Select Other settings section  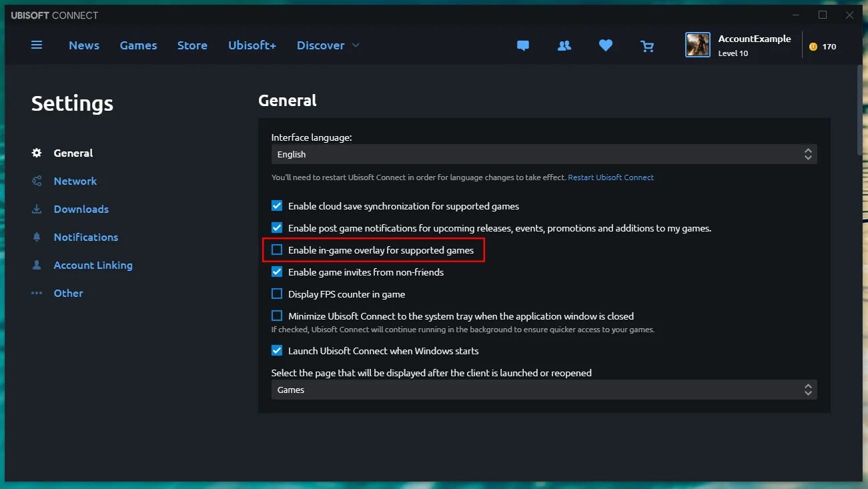69,293
